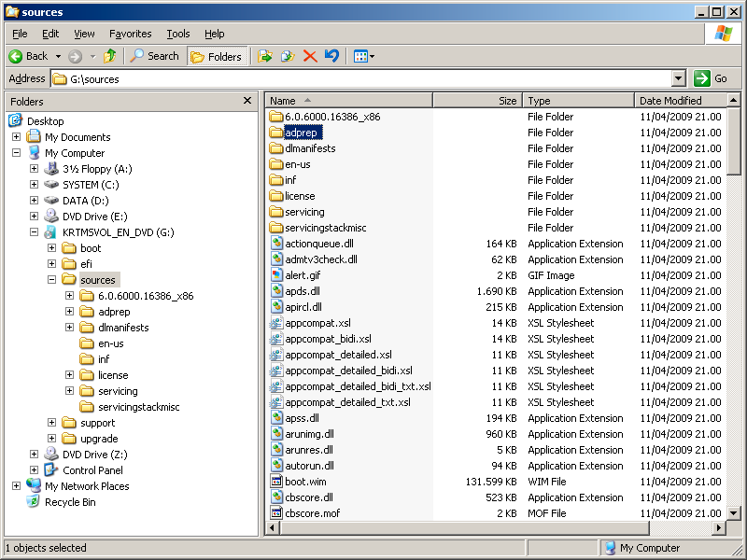
Task: Click the vertical scrollbar down arrow in file list
Action: [734, 513]
